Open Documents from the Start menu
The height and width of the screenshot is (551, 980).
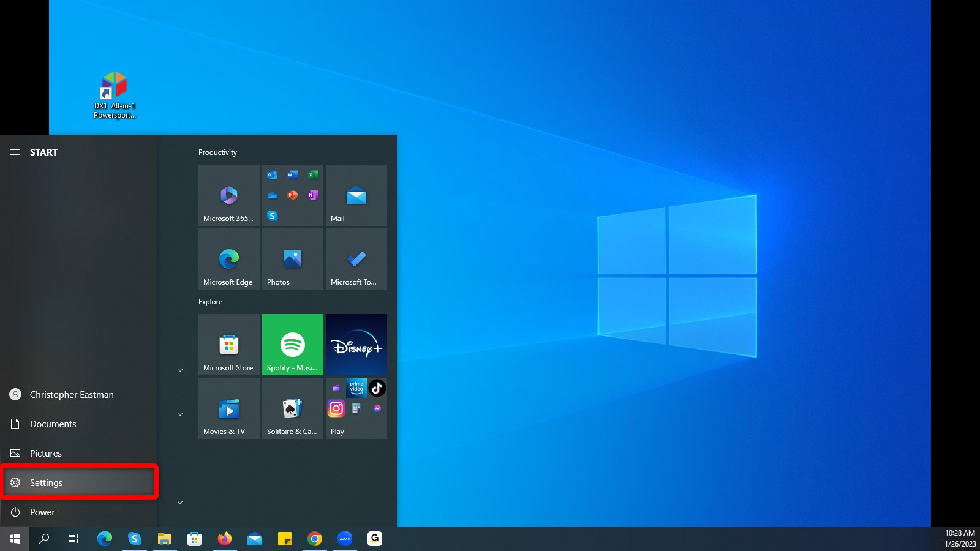point(78,424)
